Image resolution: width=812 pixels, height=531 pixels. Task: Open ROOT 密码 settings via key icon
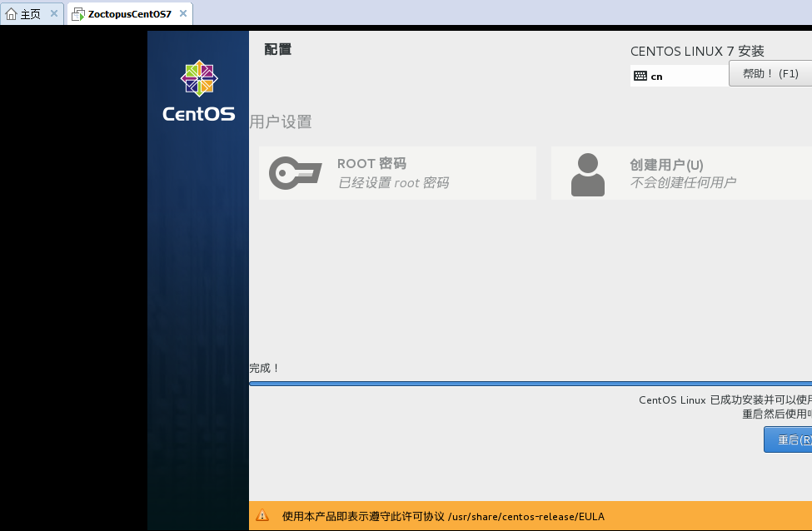coord(295,173)
